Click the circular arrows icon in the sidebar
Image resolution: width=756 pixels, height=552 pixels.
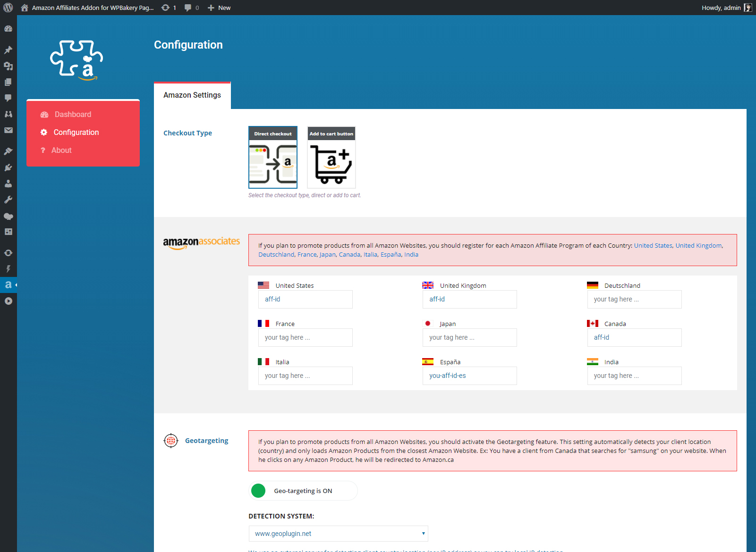click(8, 253)
